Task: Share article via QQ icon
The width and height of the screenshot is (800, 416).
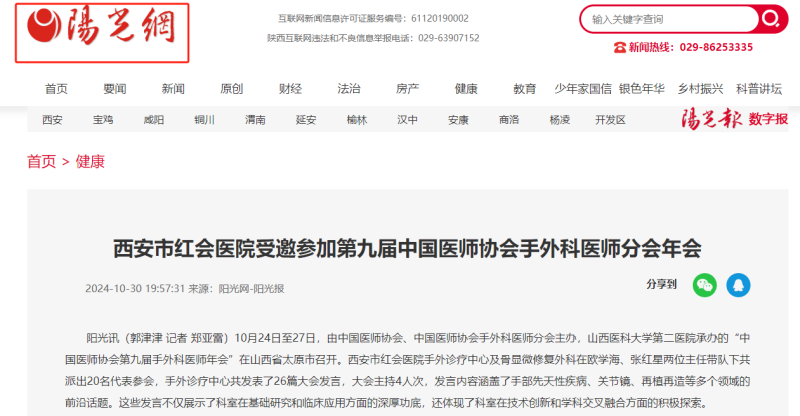Action: click(x=738, y=285)
